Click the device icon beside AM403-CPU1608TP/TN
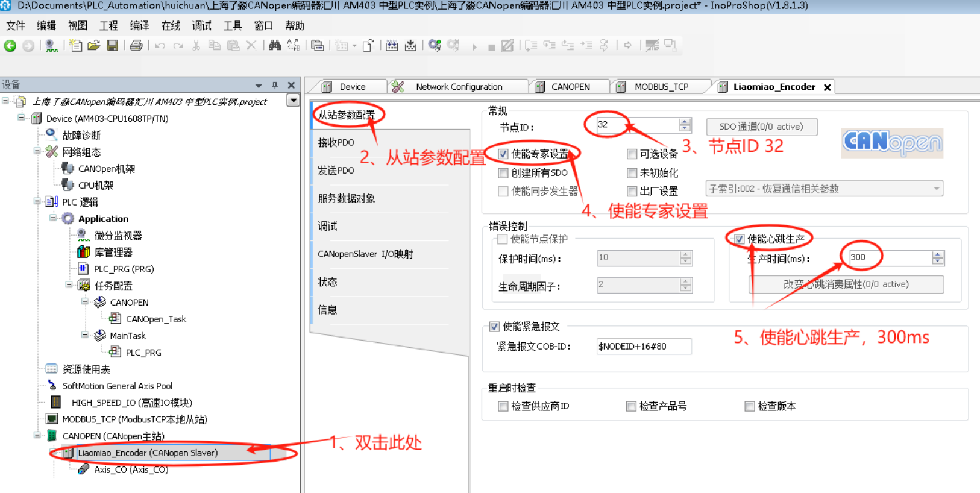The height and width of the screenshot is (493, 980). point(37,118)
